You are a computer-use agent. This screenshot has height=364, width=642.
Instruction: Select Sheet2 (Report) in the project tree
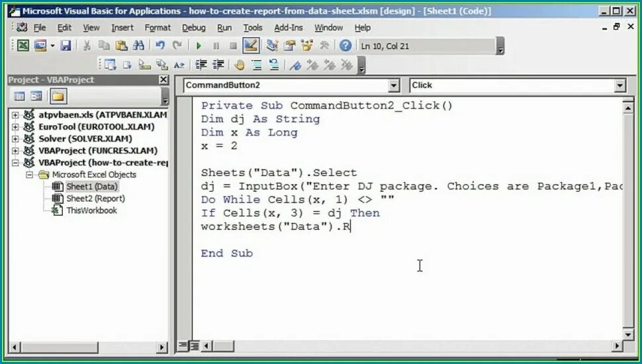pyautogui.click(x=95, y=199)
